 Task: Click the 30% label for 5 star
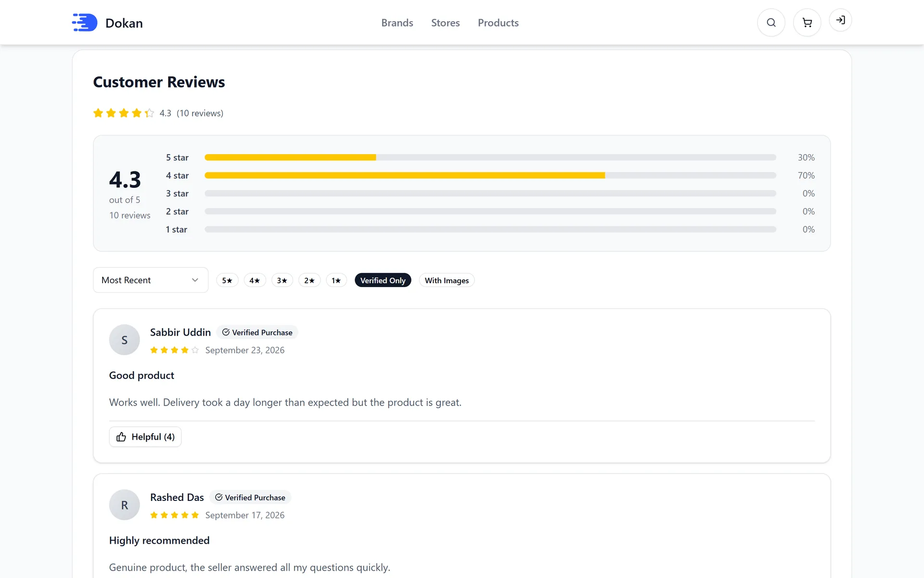(806, 158)
